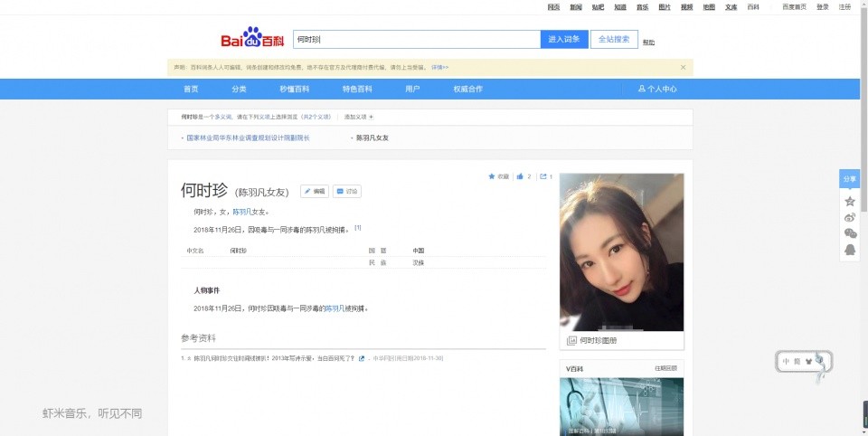Click the 新闻 link in top bar
This screenshot has height=436, width=868.
click(x=576, y=7)
